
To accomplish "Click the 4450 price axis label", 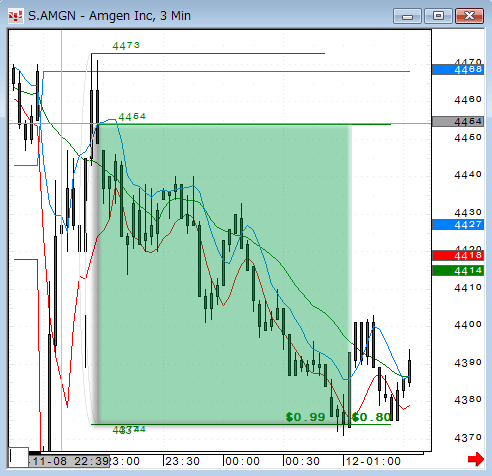I will (x=468, y=137).
